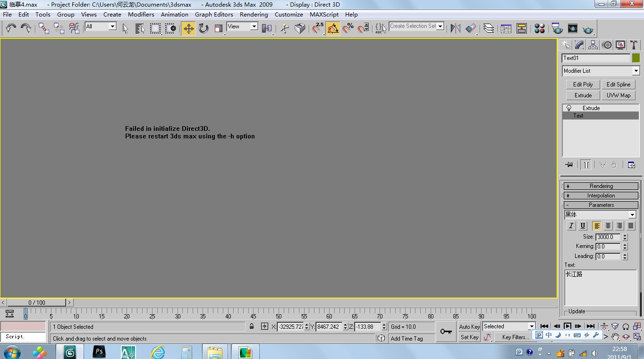Switch to the Motion panel tab
This screenshot has width=644, height=359.
pos(607,45)
